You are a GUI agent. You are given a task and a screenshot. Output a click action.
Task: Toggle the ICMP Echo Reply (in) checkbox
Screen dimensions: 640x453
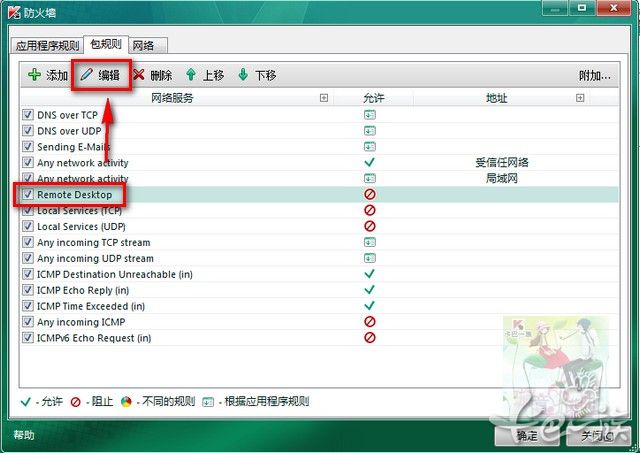(28, 290)
